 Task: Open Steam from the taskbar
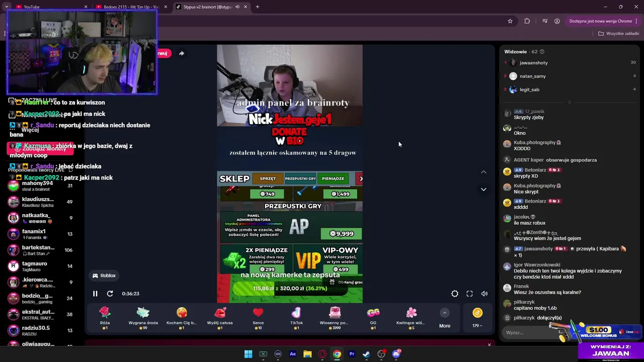tap(366, 354)
